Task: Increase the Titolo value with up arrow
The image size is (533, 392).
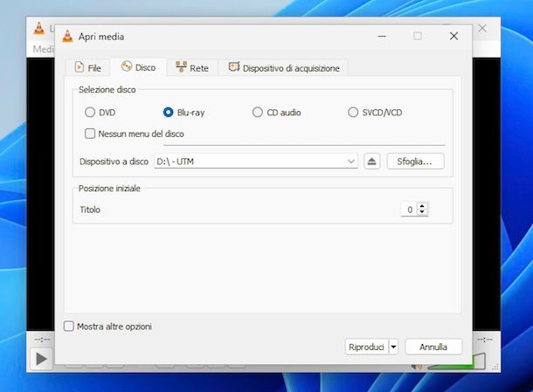Action: (424, 206)
